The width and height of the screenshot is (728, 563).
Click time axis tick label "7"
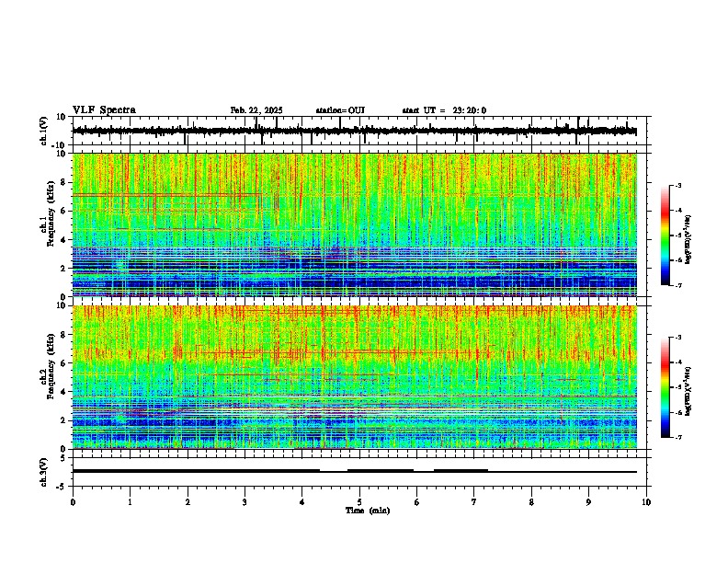point(474,502)
